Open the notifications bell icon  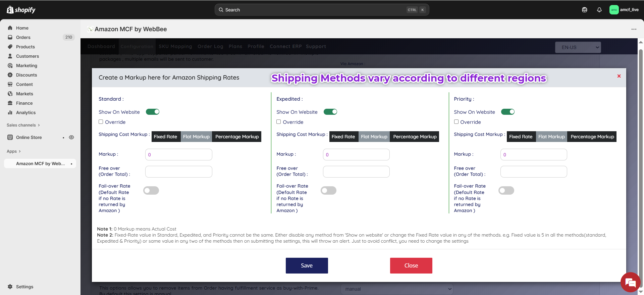click(599, 10)
